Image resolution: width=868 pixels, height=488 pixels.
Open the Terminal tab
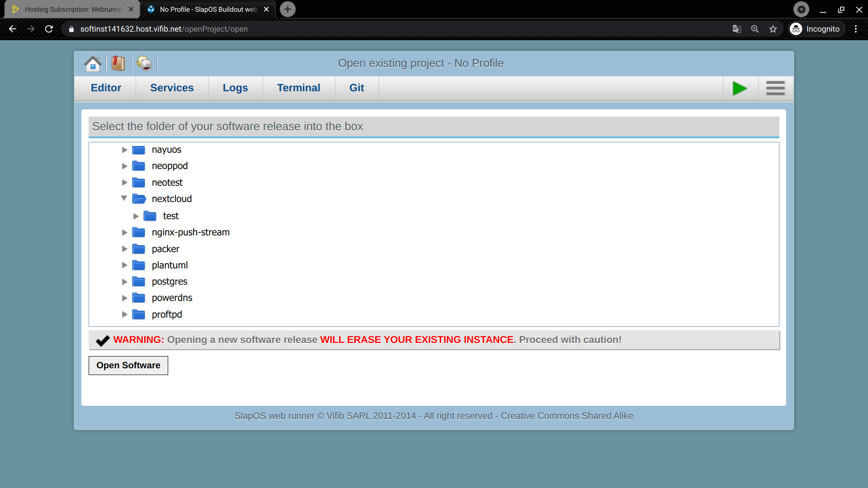click(298, 88)
